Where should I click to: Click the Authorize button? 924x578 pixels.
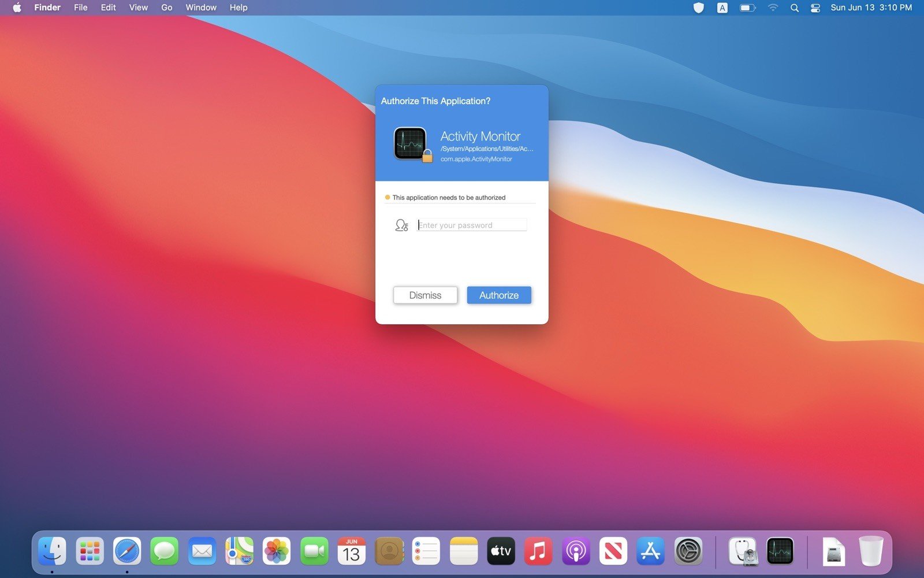point(499,295)
